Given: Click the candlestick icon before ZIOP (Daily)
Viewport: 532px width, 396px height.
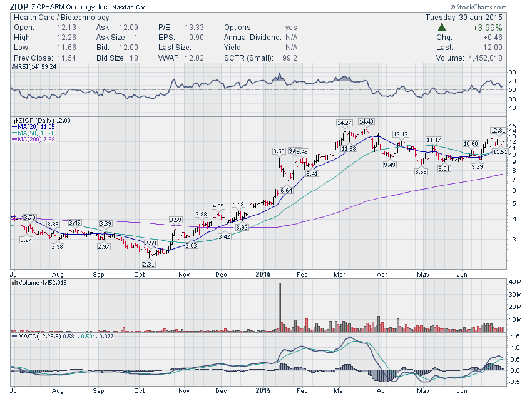Looking at the screenshot, I should point(14,121).
